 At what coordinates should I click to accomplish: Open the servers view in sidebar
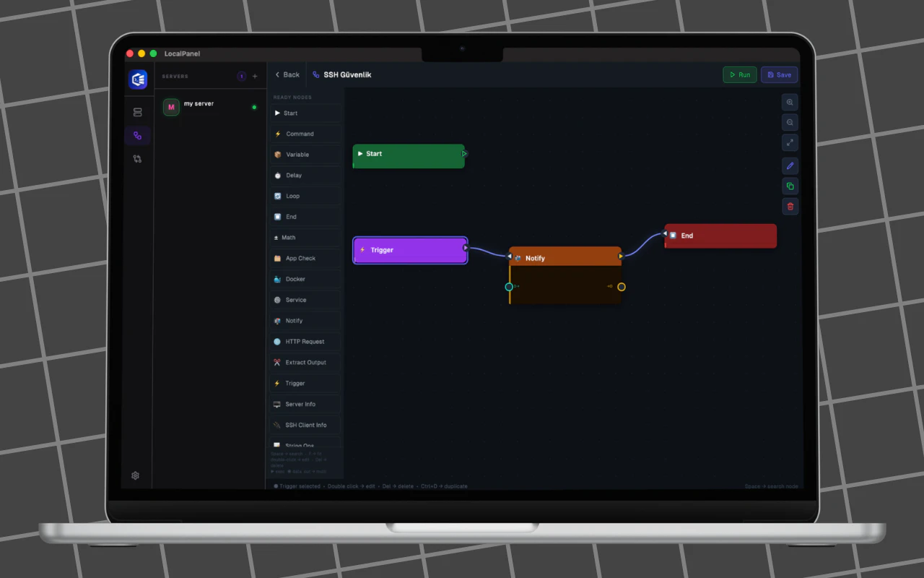point(137,113)
